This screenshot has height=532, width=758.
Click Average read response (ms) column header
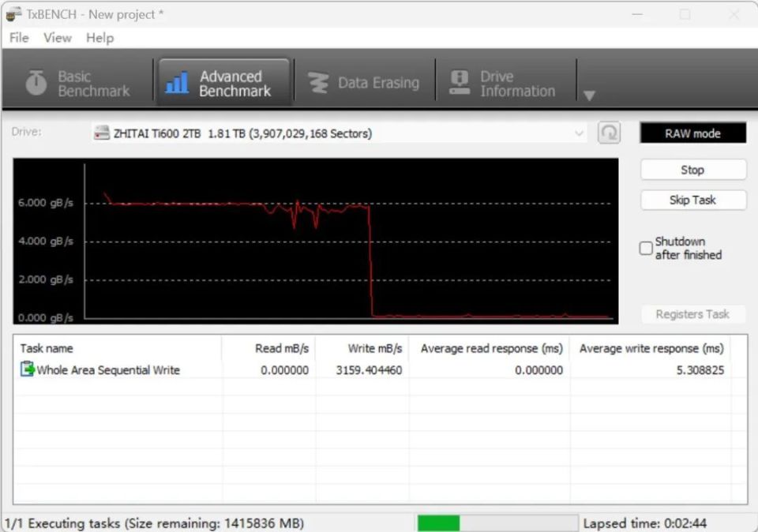point(490,348)
